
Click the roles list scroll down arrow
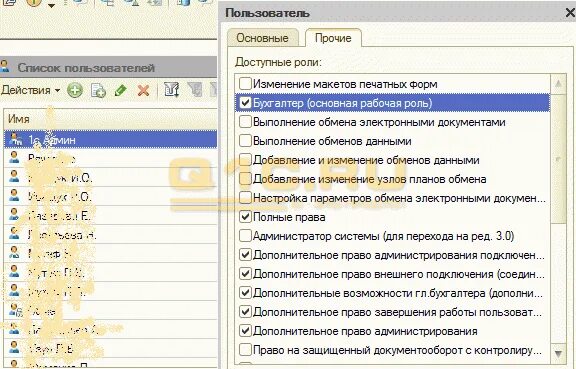(x=558, y=354)
